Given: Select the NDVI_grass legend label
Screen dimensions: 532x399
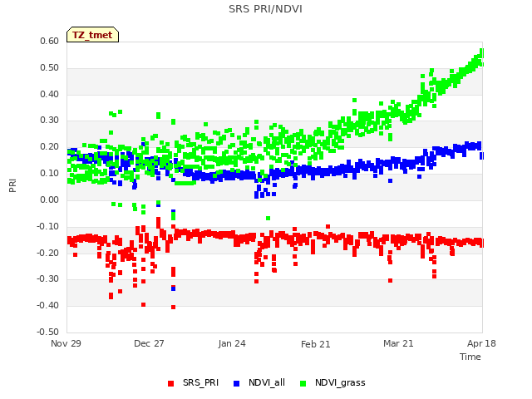Looking at the screenshot, I should 340,382.
